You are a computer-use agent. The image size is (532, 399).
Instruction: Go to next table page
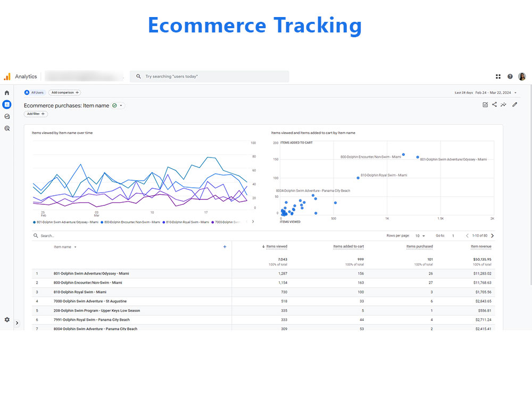[492, 236]
